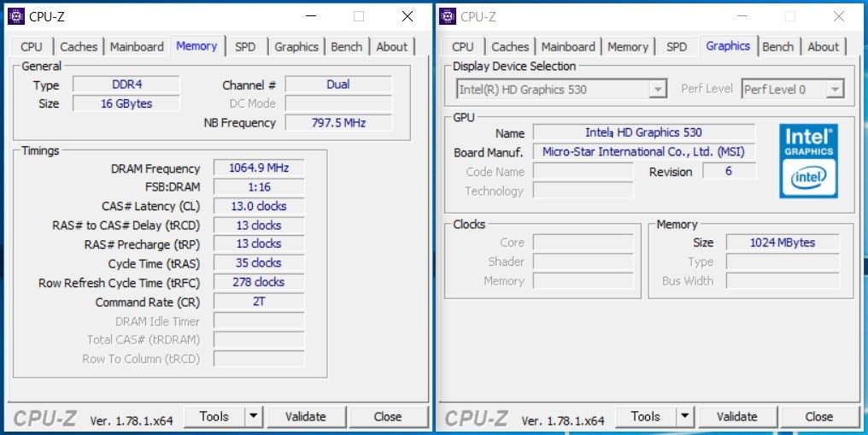Click Validate button in right window
Image resolution: width=868 pixels, height=435 pixels.
pos(736,416)
